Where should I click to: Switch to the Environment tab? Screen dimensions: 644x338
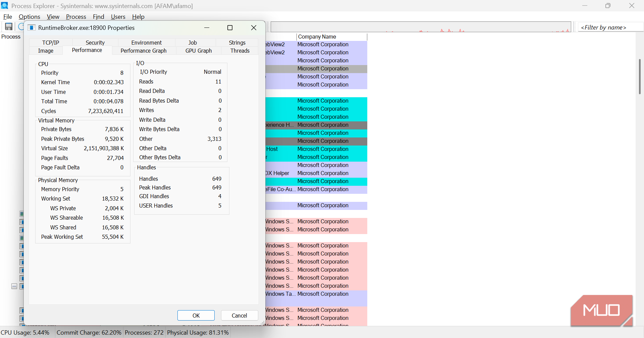pyautogui.click(x=147, y=43)
